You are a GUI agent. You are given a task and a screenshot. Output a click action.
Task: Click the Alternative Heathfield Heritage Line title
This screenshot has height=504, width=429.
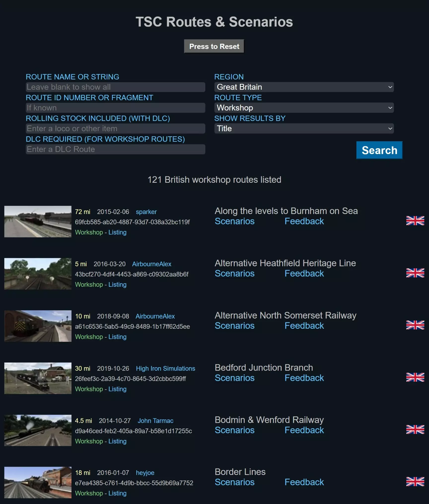click(x=285, y=263)
